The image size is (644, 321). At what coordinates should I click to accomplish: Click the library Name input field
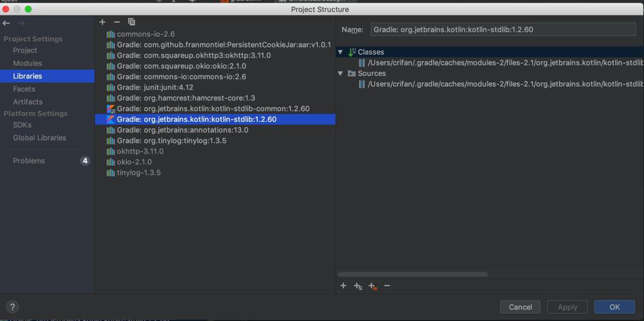tap(503, 30)
